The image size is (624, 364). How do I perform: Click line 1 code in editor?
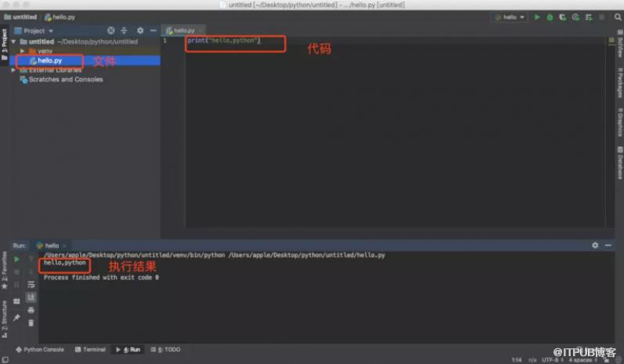pyautogui.click(x=224, y=41)
